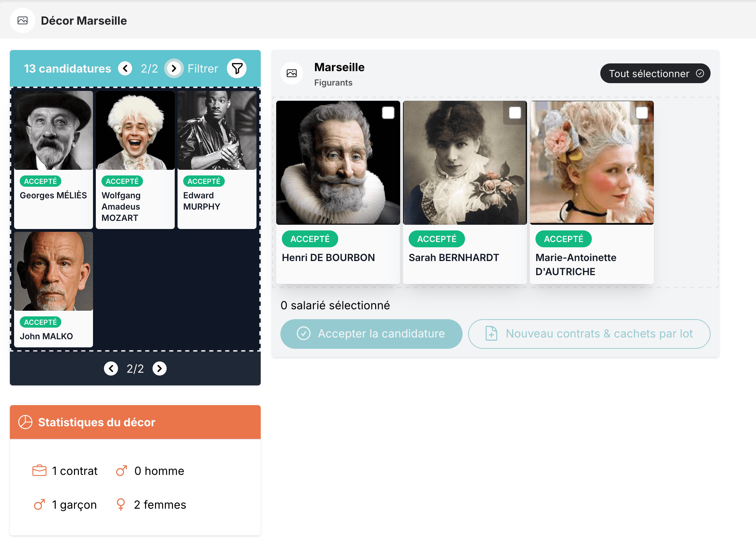Click Nouveau contrats & cachets par lot
This screenshot has height=539, width=756.
point(589,334)
